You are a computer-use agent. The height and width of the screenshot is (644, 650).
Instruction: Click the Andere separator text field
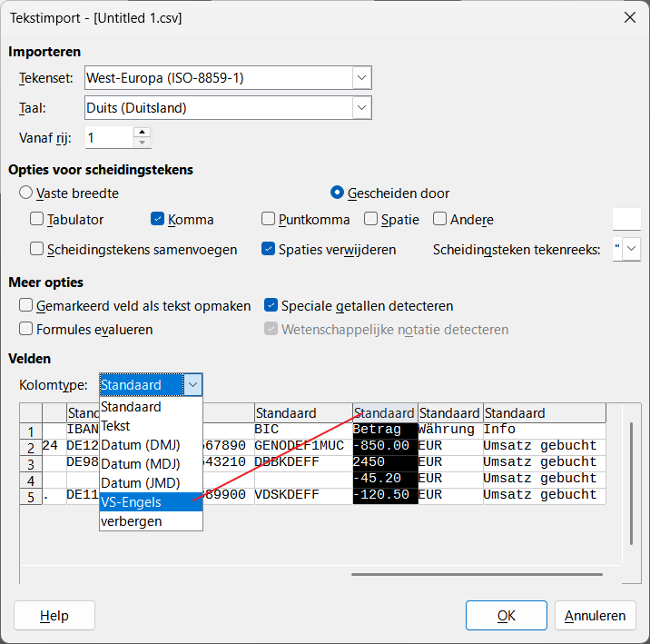click(626, 219)
